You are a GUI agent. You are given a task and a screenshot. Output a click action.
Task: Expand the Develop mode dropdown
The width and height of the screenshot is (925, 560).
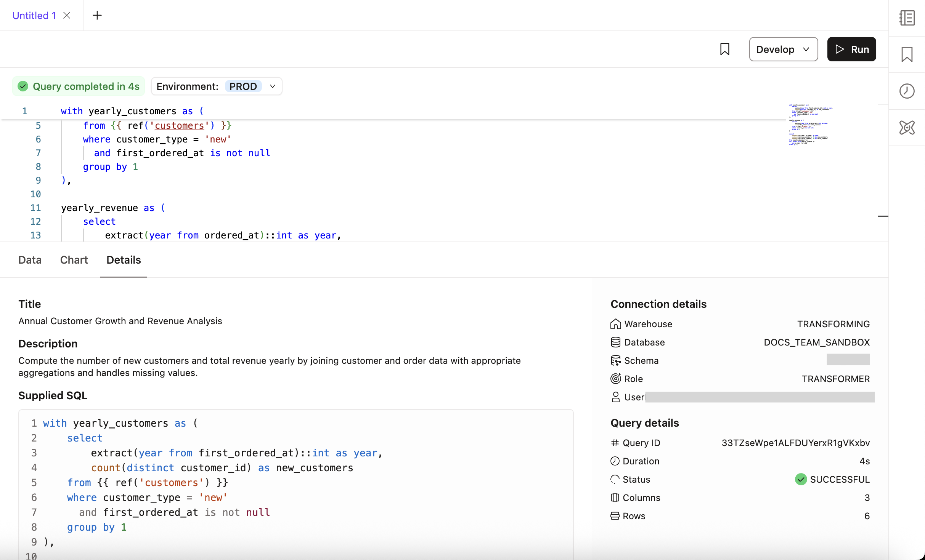[x=783, y=49]
